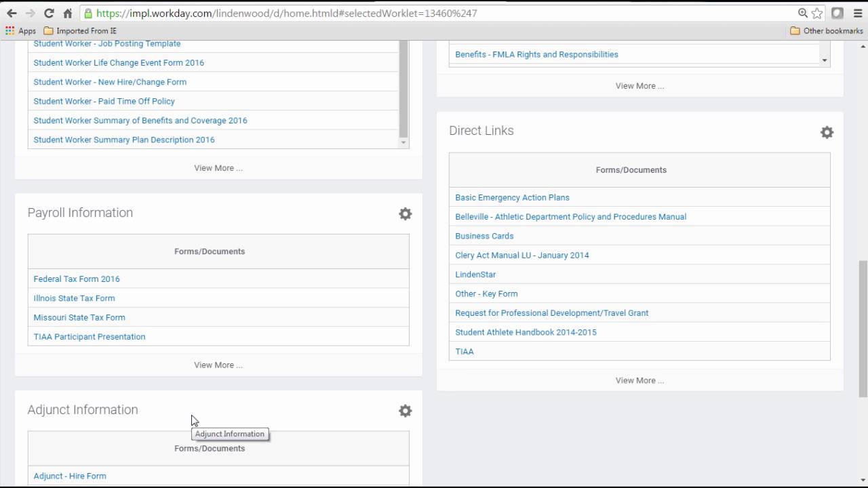This screenshot has width=868, height=488.
Task: Open the Imported From IE bookmark folder
Action: pyautogui.click(x=80, y=30)
